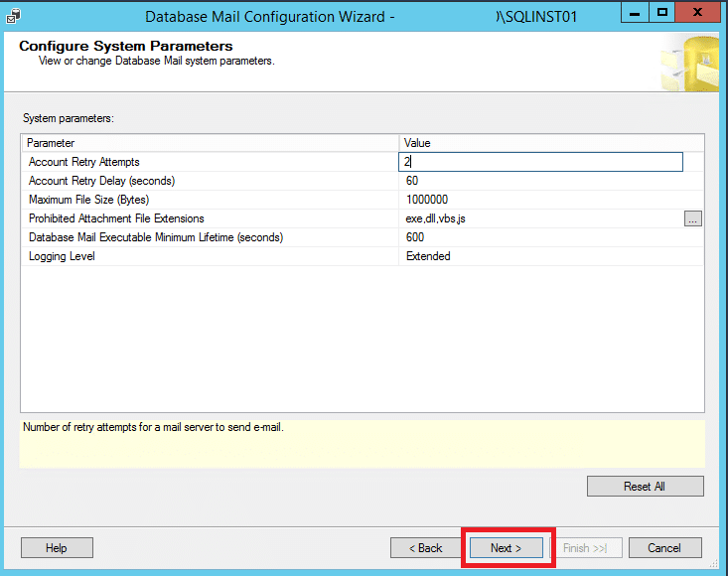Close the wizard with the X button
Image resolution: width=728 pixels, height=576 pixels.
coord(697,13)
